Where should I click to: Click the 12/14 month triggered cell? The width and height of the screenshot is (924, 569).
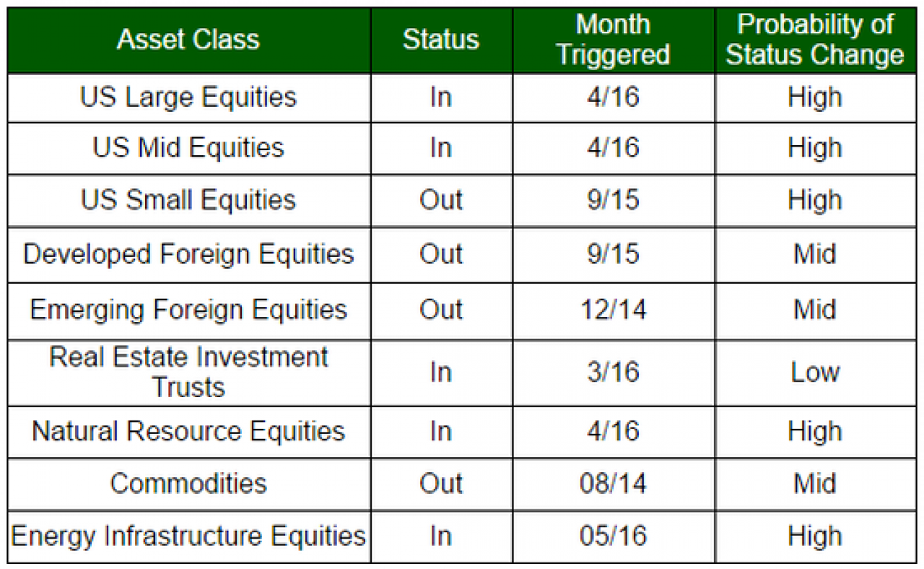pos(614,310)
